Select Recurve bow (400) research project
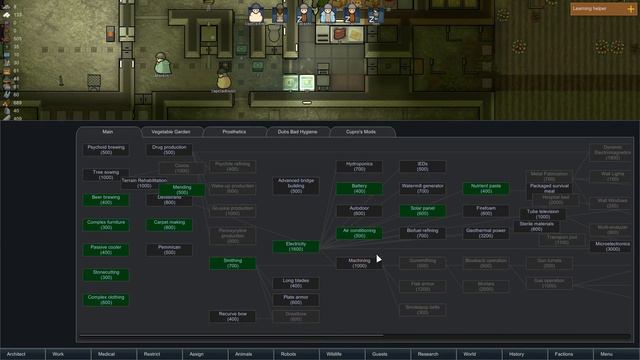 point(233,317)
